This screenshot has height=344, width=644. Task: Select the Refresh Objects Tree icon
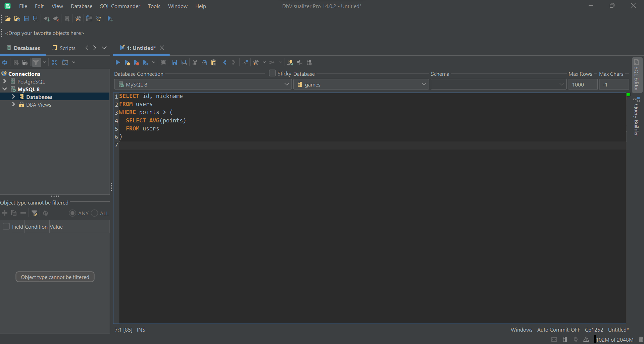(5, 62)
